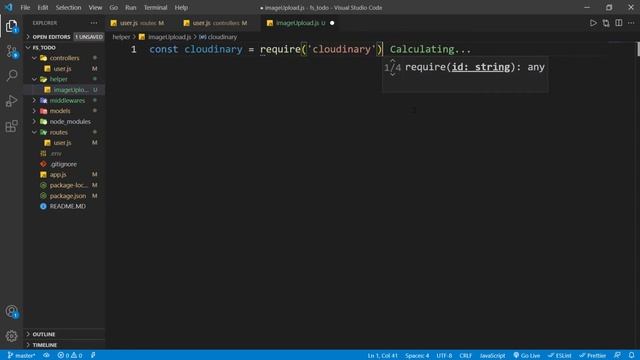The image size is (640, 360).
Task: Click the ESLint status item
Action: pyautogui.click(x=560, y=356)
